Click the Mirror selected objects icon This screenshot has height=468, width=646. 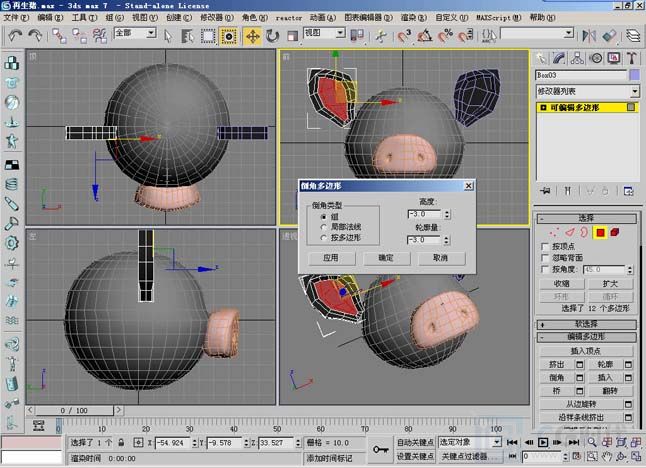pyautogui.click(x=589, y=36)
